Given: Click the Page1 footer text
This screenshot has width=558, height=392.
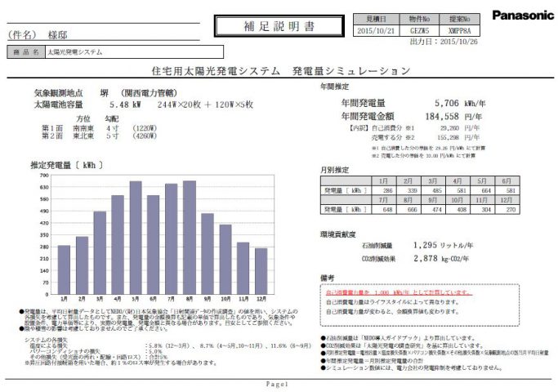Looking at the screenshot, I should tap(277, 384).
